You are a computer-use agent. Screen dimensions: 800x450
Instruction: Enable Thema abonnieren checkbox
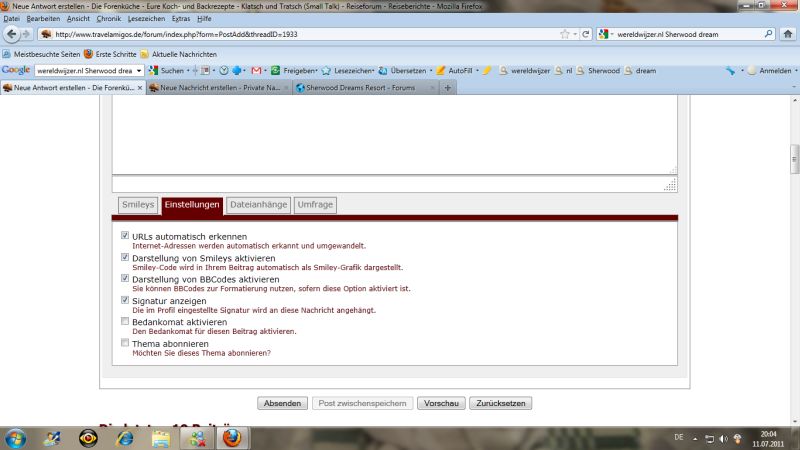click(124, 343)
